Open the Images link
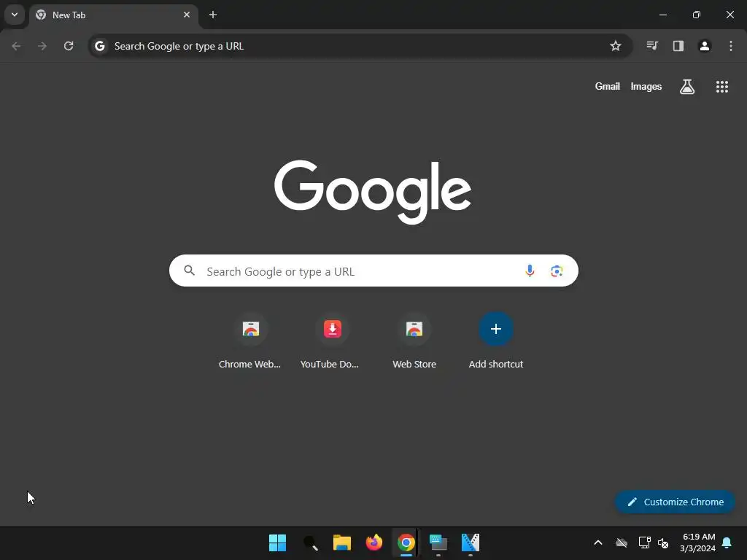747x560 pixels. point(646,86)
